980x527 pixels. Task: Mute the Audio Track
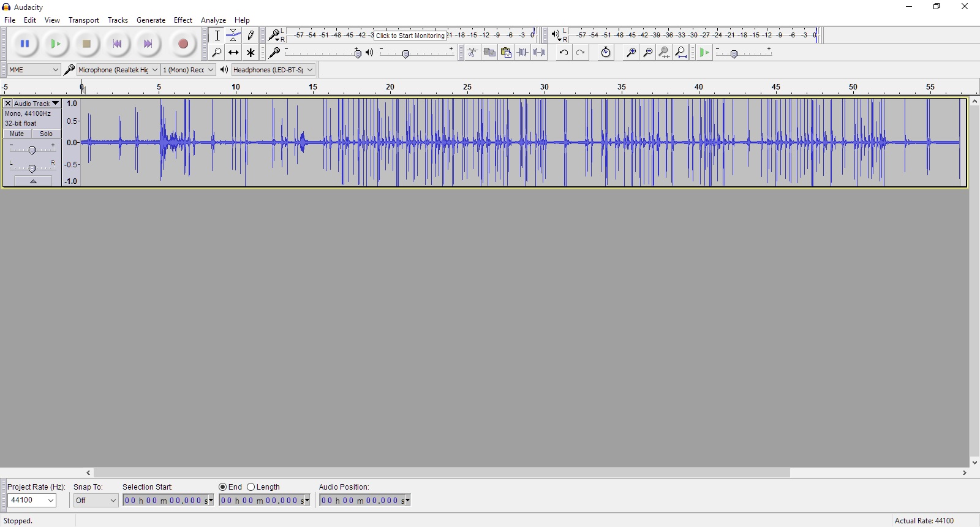(17, 134)
